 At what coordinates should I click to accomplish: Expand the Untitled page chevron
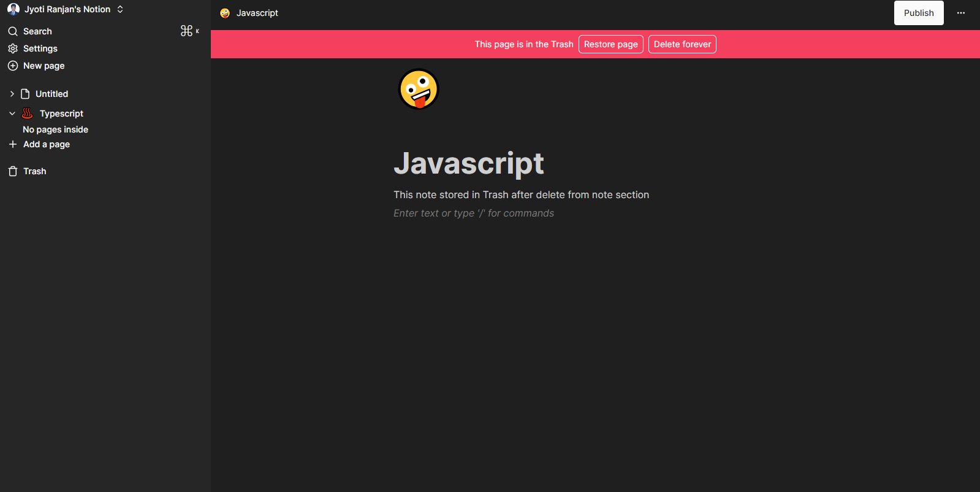point(12,94)
